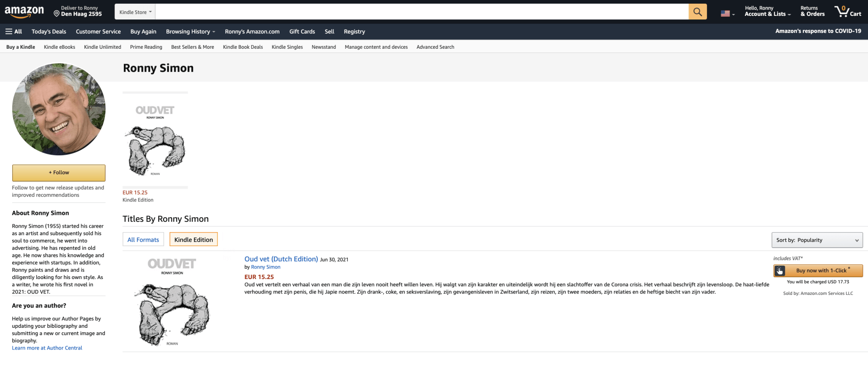Select the All Formats tab

pos(143,240)
